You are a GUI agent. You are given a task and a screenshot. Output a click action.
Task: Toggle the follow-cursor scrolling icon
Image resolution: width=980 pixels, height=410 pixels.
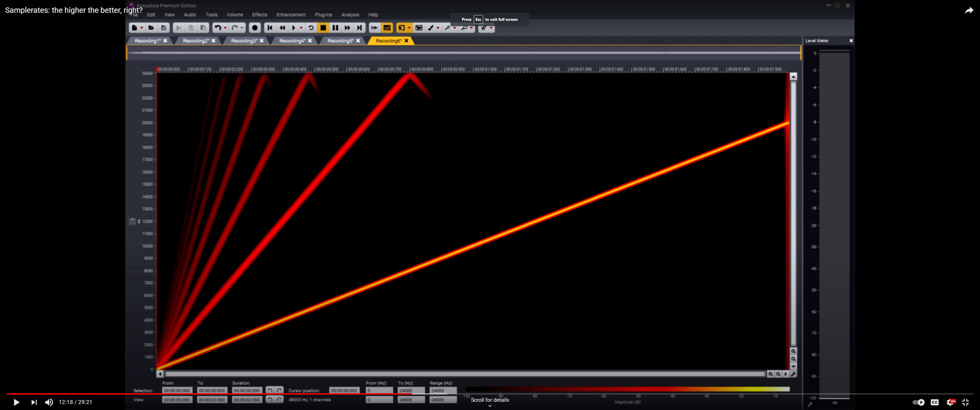coord(375,28)
